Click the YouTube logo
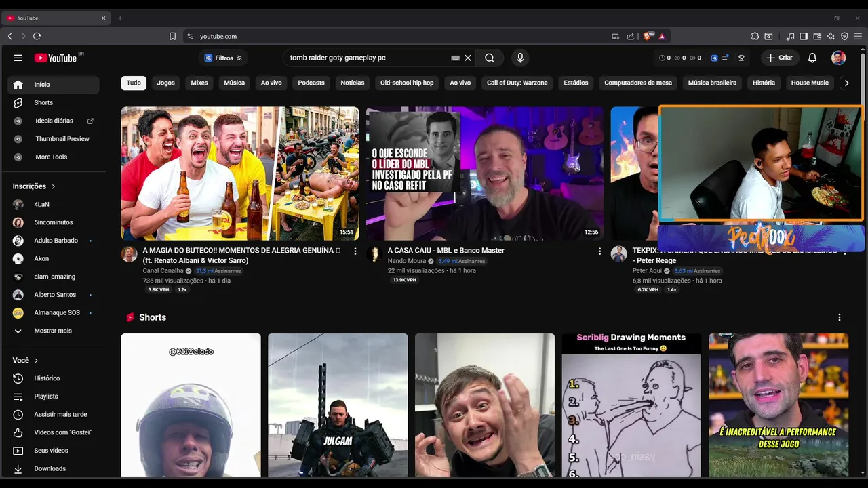This screenshot has width=868, height=488. (x=56, y=58)
